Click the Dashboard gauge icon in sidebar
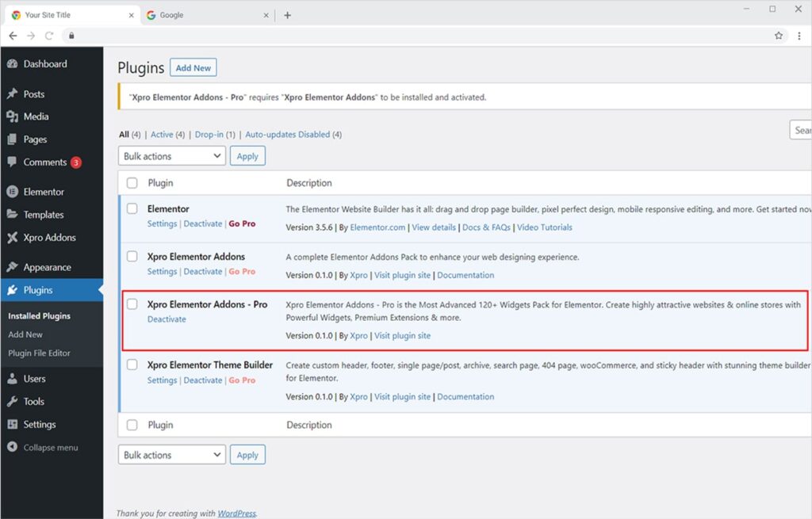The width and height of the screenshot is (812, 519). tap(12, 64)
